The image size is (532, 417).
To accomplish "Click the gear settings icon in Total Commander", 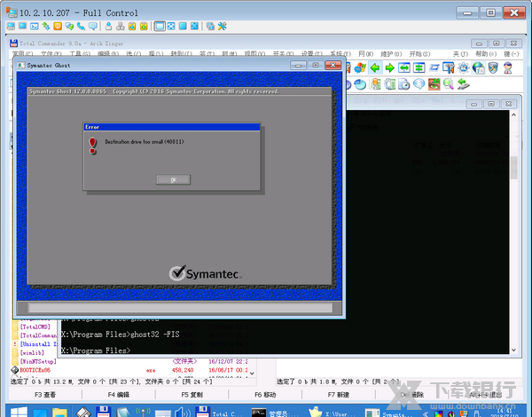I will tap(463, 68).
